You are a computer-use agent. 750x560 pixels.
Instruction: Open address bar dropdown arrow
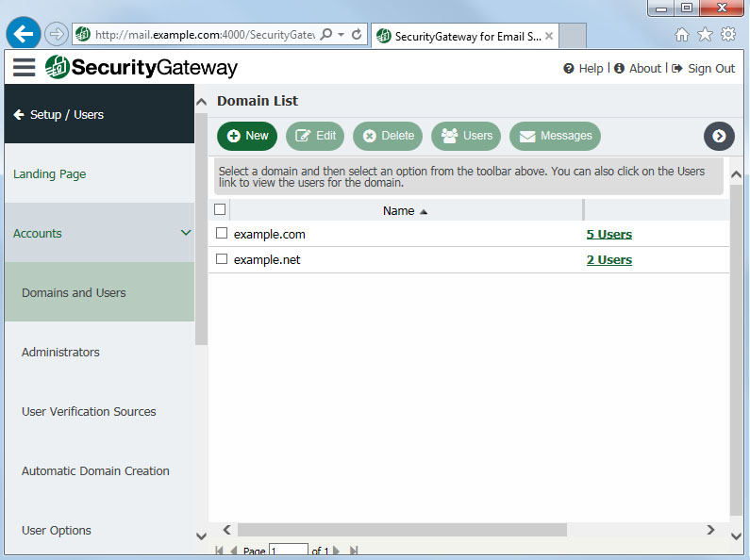click(342, 34)
